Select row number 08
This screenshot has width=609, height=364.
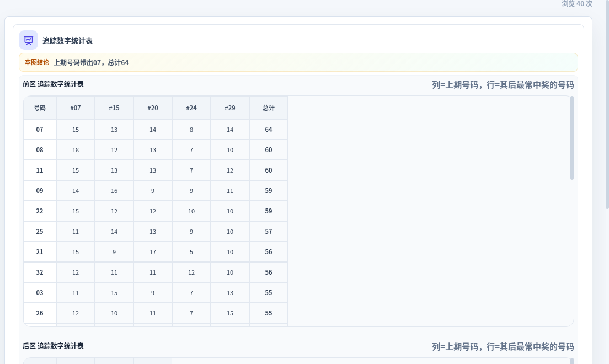[40, 150]
